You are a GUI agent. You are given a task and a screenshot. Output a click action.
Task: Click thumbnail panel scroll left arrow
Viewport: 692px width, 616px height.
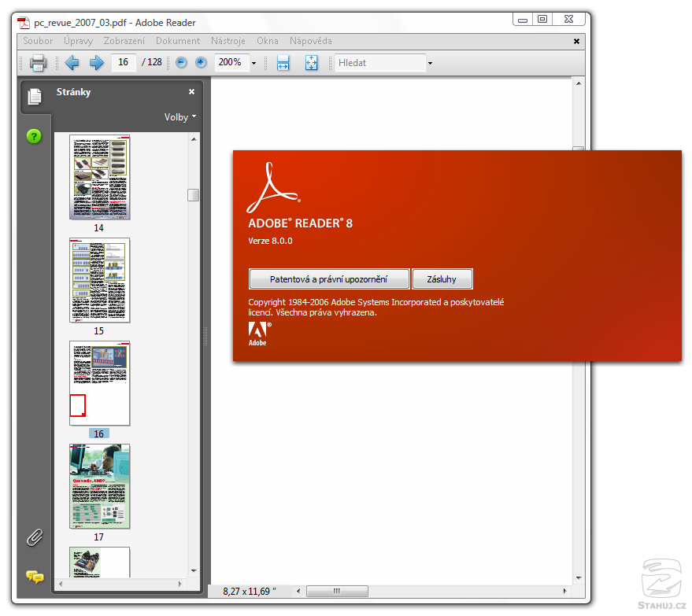(61, 584)
